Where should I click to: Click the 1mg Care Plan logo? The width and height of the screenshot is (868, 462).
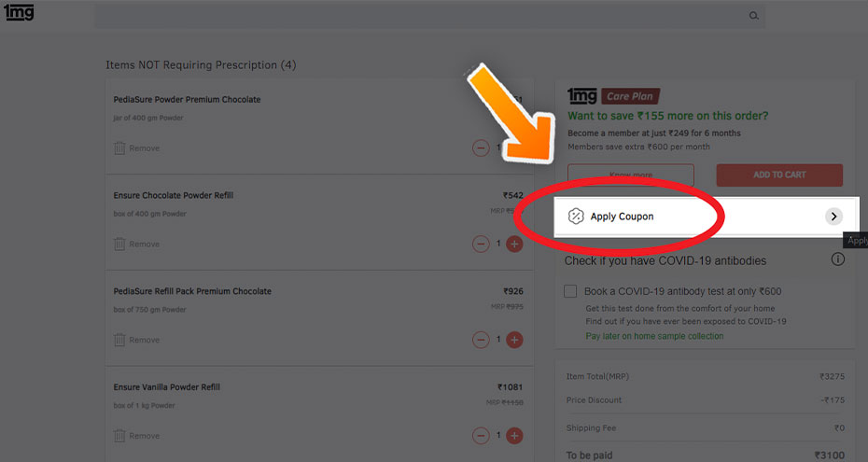click(614, 96)
